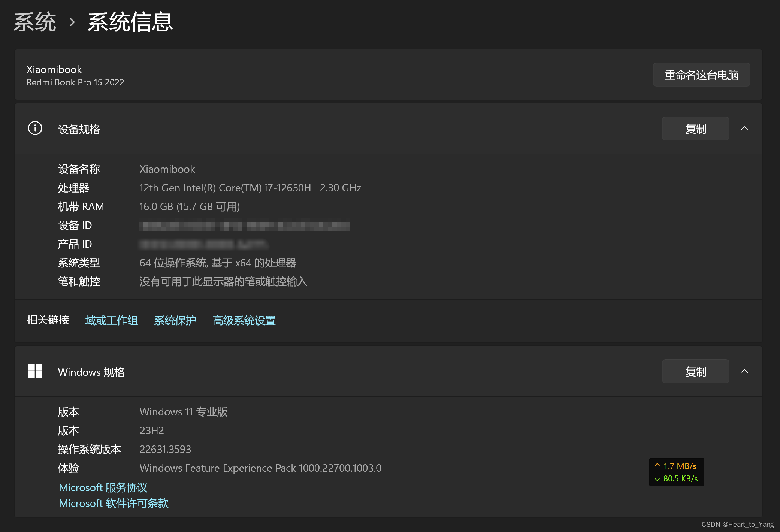The height and width of the screenshot is (532, 780).
Task: Collapse the 设备规格 section chevron
Action: click(x=744, y=129)
